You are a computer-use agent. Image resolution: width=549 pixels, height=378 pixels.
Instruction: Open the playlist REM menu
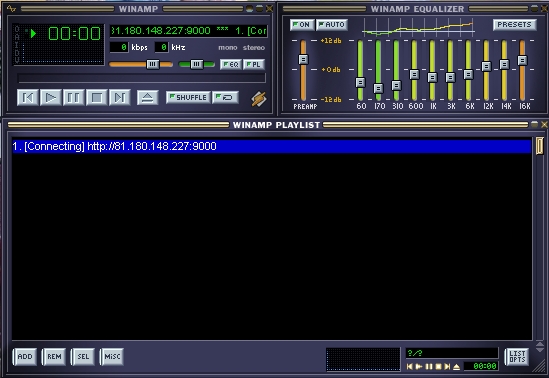54,357
